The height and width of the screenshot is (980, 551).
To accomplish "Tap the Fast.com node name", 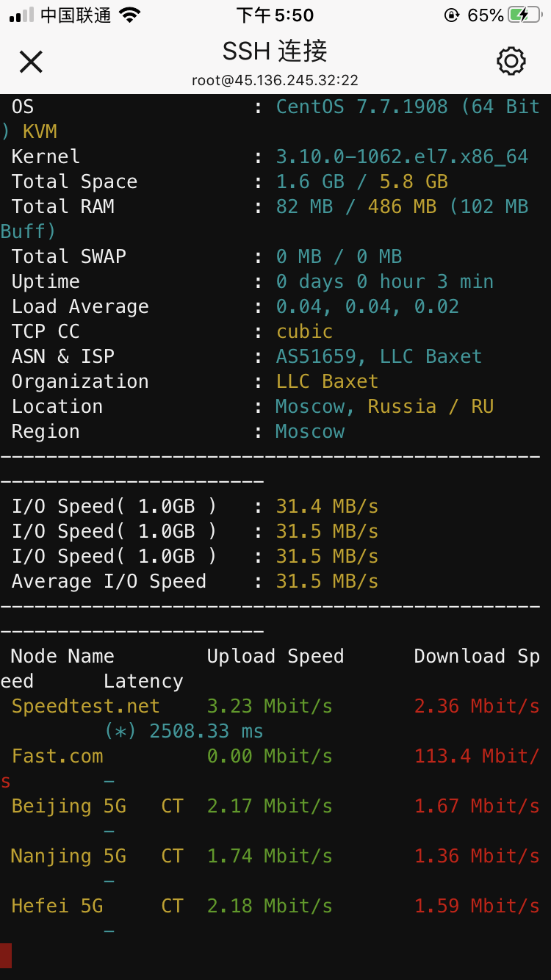I will click(57, 756).
